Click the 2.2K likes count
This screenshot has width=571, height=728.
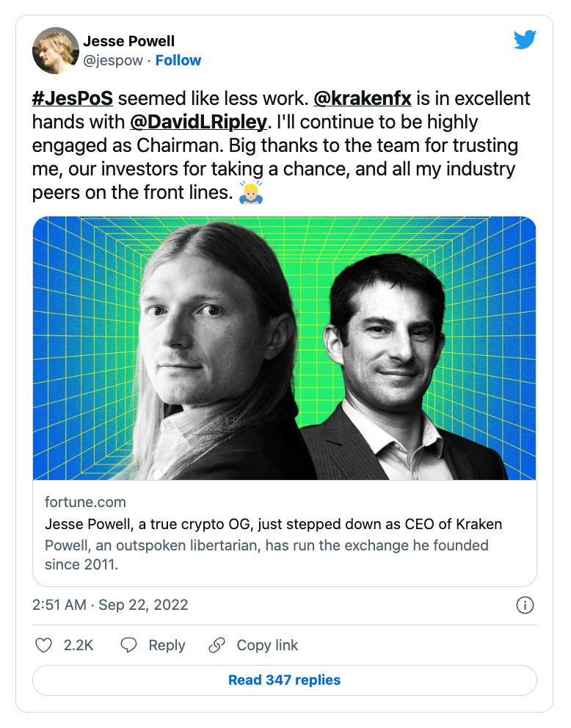79,645
